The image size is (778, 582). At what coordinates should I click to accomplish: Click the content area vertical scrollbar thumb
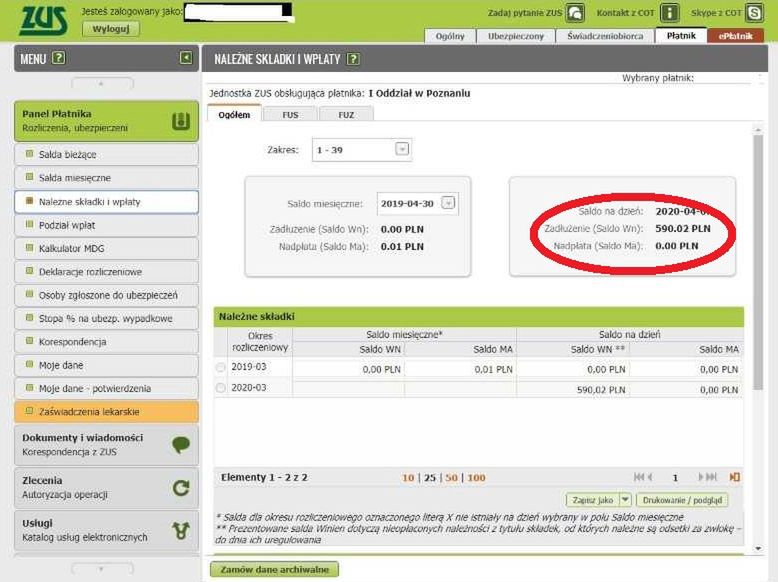pyautogui.click(x=758, y=262)
